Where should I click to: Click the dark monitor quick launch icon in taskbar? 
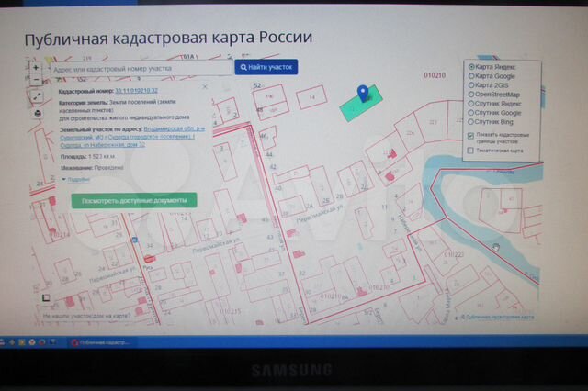(52, 342)
